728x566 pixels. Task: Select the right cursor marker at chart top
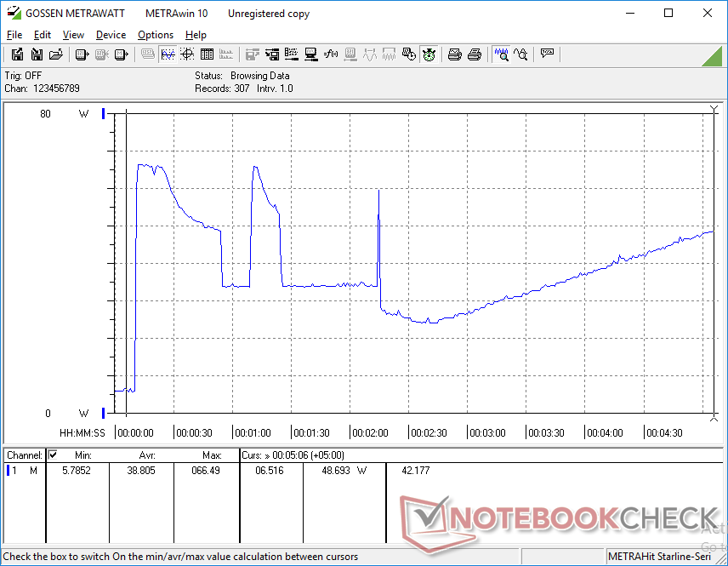714,109
